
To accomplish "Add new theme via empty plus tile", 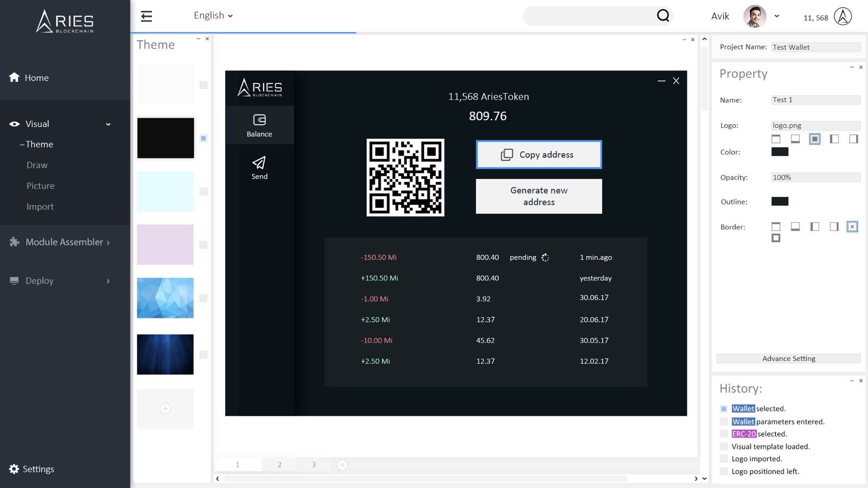I will coord(165,408).
